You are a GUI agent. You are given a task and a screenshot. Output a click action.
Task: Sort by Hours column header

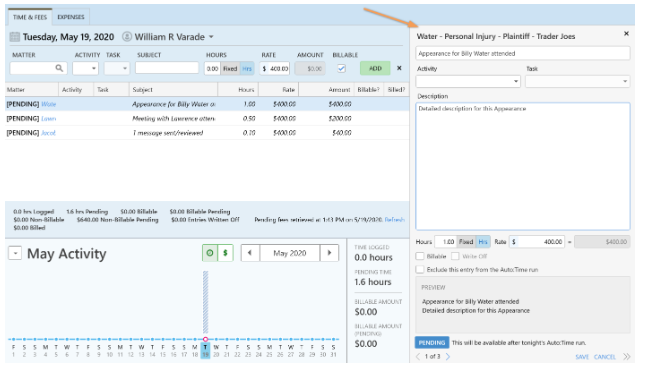pos(238,89)
